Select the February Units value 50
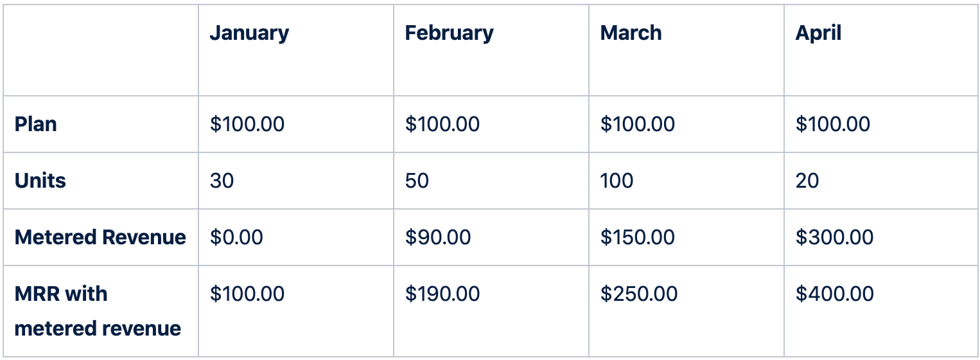Image resolution: width=980 pixels, height=360 pixels. (x=417, y=181)
